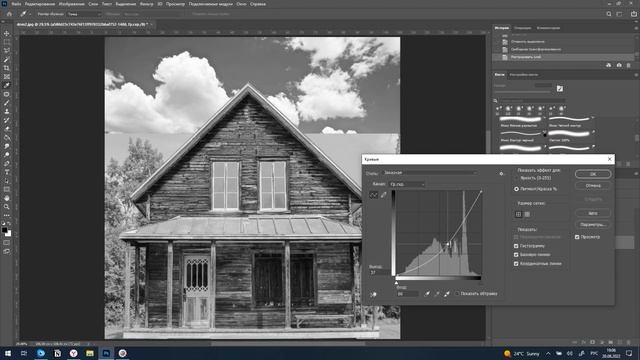Open the Brushes panel menu

click(636, 75)
